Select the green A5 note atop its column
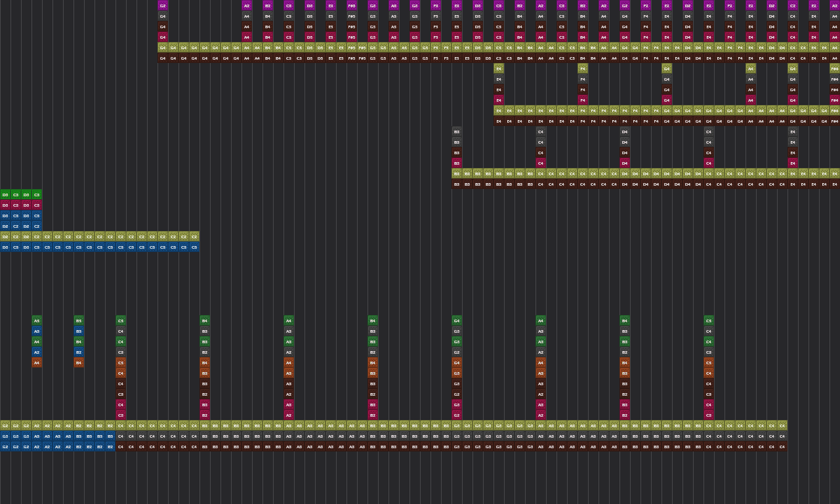840x504 pixels. click(36, 321)
